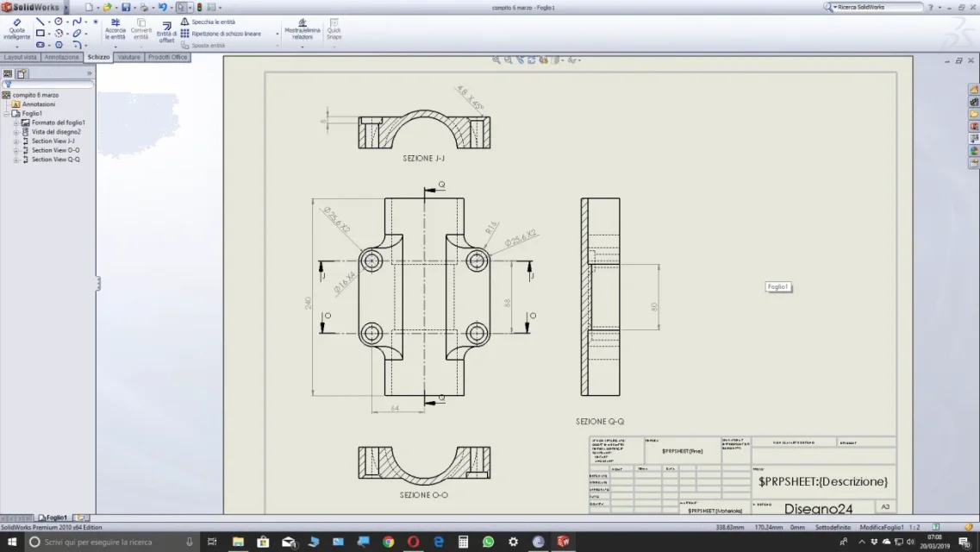The width and height of the screenshot is (980, 552).
Task: Switch to the Prodotti Office tab
Action: (167, 57)
